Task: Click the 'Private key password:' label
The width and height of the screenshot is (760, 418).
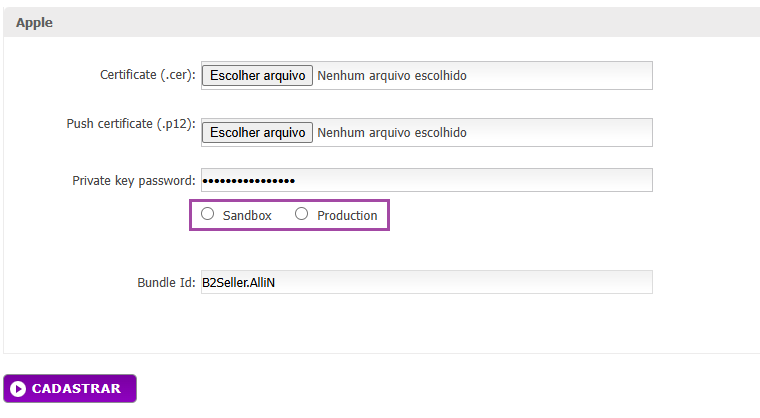Action: (133, 180)
